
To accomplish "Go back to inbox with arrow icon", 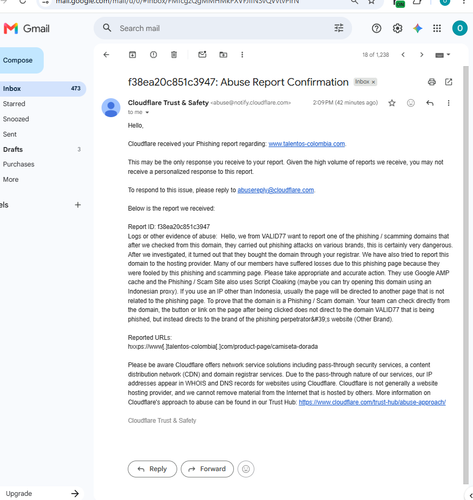I will [106, 55].
